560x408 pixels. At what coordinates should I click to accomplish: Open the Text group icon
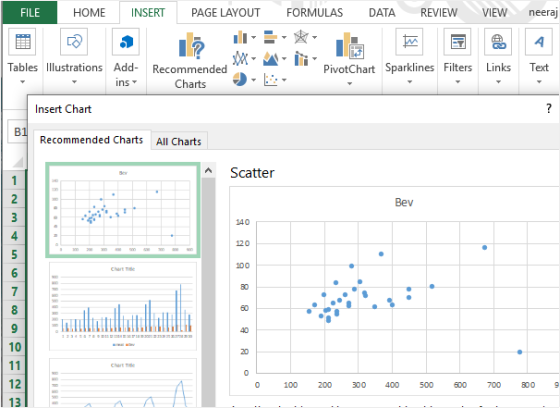(539, 42)
